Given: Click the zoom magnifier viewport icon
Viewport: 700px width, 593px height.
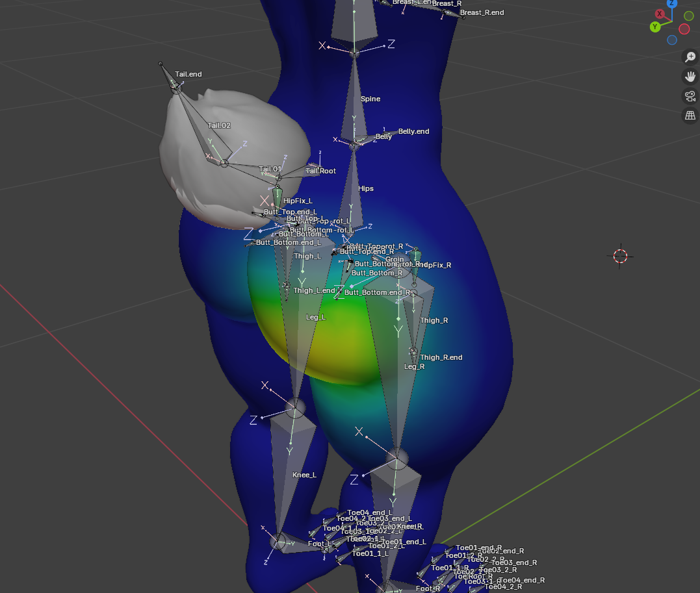Looking at the screenshot, I should [x=690, y=57].
